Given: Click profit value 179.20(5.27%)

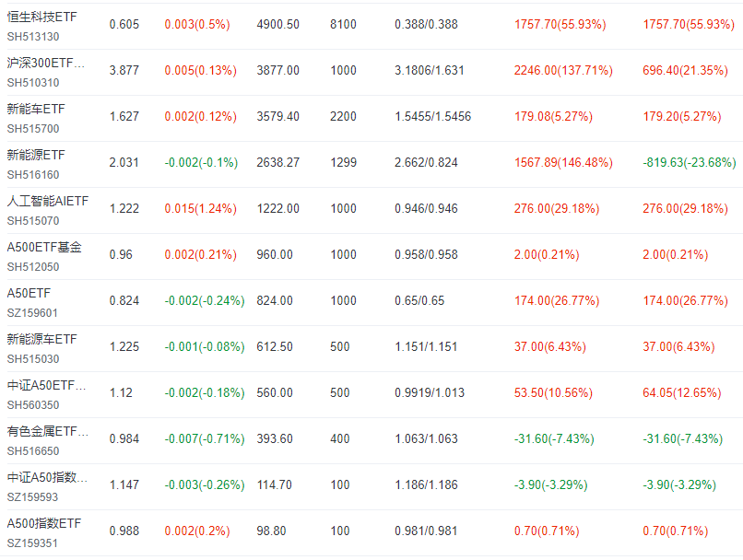Looking at the screenshot, I should pyautogui.click(x=682, y=116).
